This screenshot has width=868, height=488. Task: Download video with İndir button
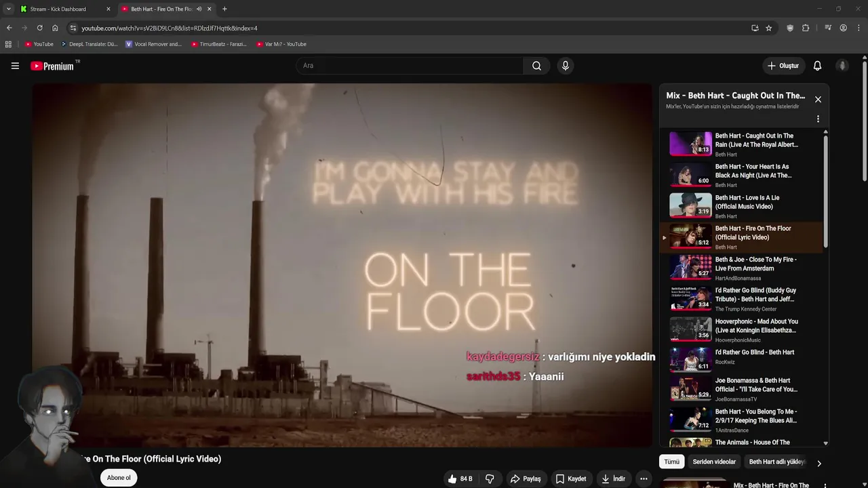pos(613,479)
